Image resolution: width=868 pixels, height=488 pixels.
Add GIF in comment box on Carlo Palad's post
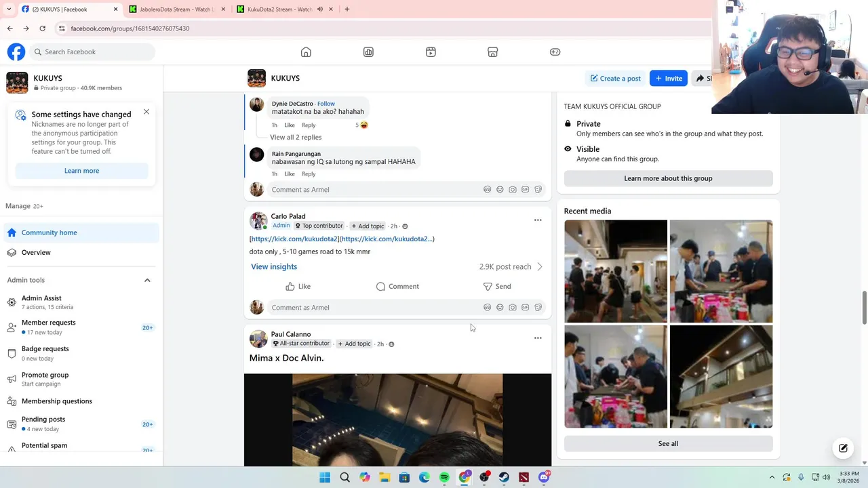click(x=526, y=308)
